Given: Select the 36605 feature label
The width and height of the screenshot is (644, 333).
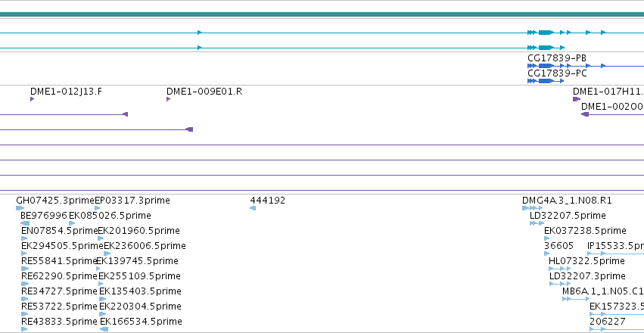Looking at the screenshot, I should pyautogui.click(x=558, y=246).
